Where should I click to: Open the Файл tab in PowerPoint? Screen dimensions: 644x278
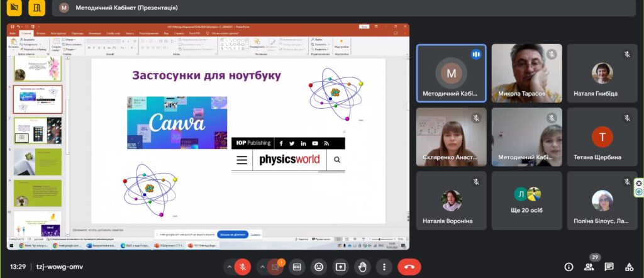(13, 33)
